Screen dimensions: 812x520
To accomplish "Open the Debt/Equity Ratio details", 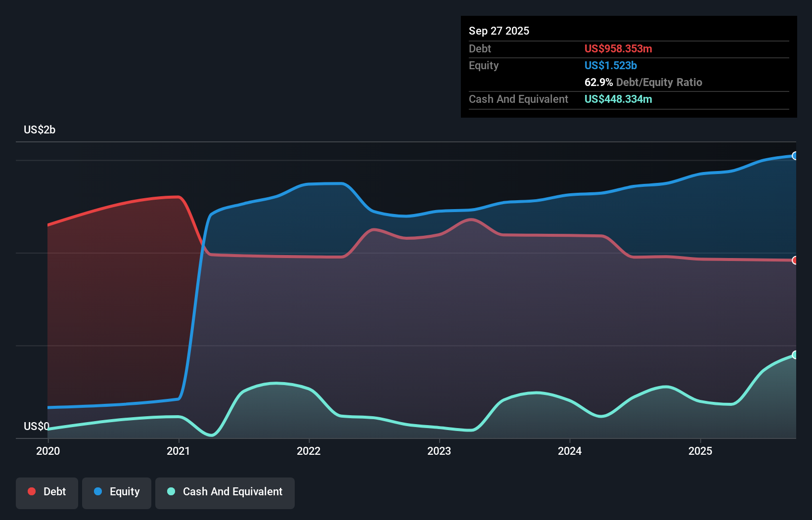I will 643,82.
